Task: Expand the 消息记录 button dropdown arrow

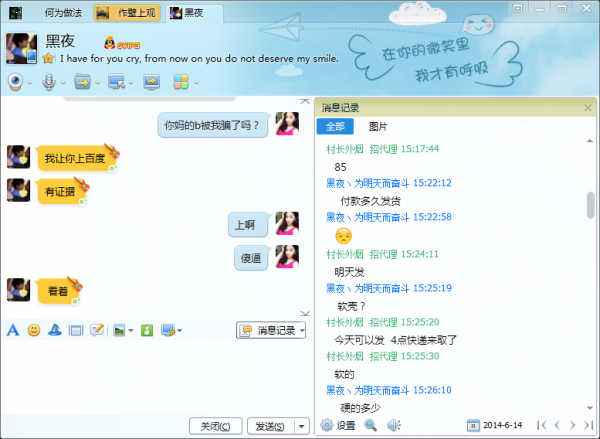Action: click(302, 330)
